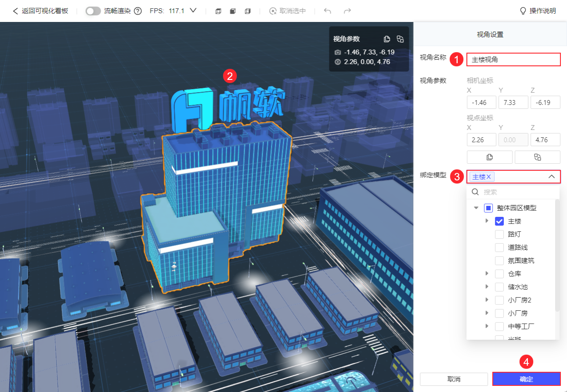Select the solid cube display mode icon
The image size is (567, 392).
click(x=233, y=11)
